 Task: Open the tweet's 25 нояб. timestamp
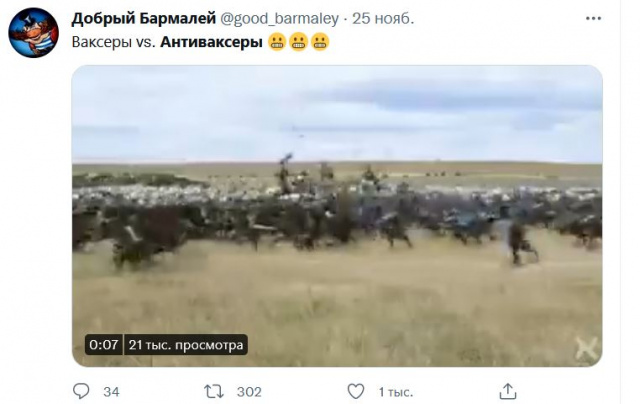[x=383, y=18]
